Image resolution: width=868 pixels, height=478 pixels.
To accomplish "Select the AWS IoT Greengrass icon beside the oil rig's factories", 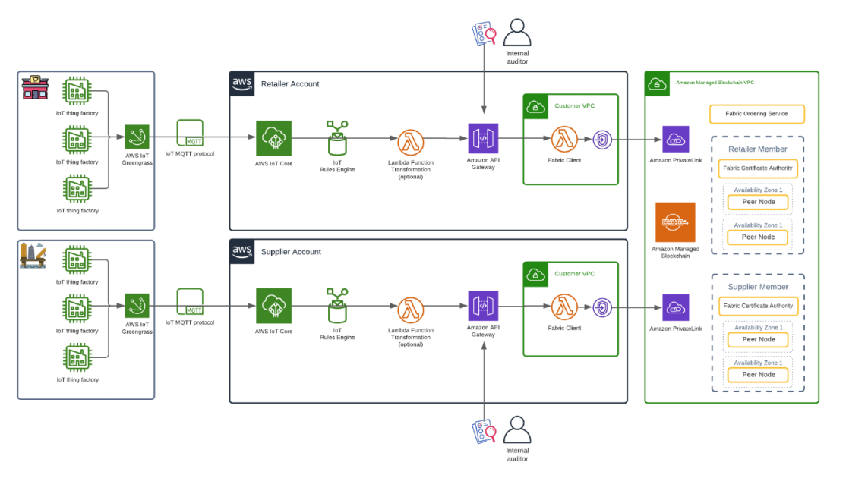I will (137, 306).
